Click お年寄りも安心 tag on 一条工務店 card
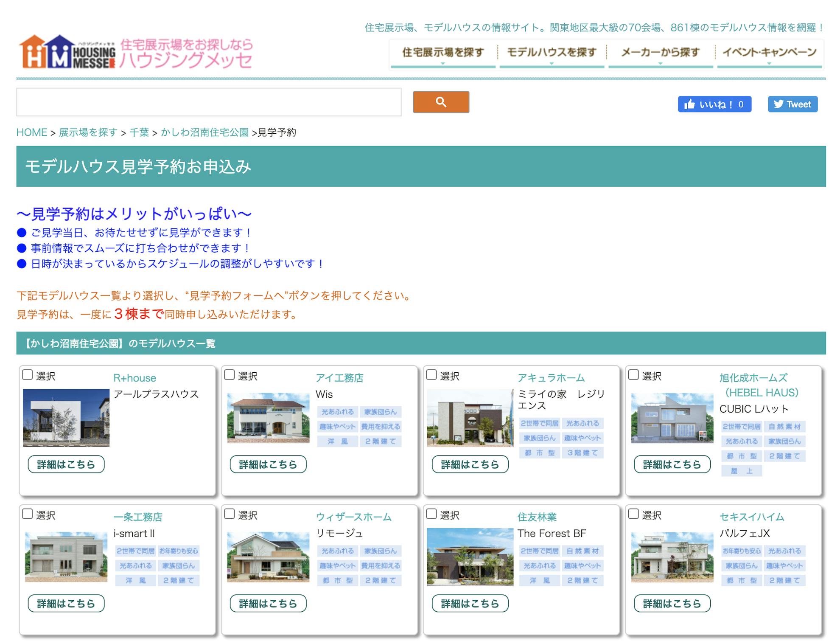This screenshot has height=641, width=840. click(x=179, y=551)
